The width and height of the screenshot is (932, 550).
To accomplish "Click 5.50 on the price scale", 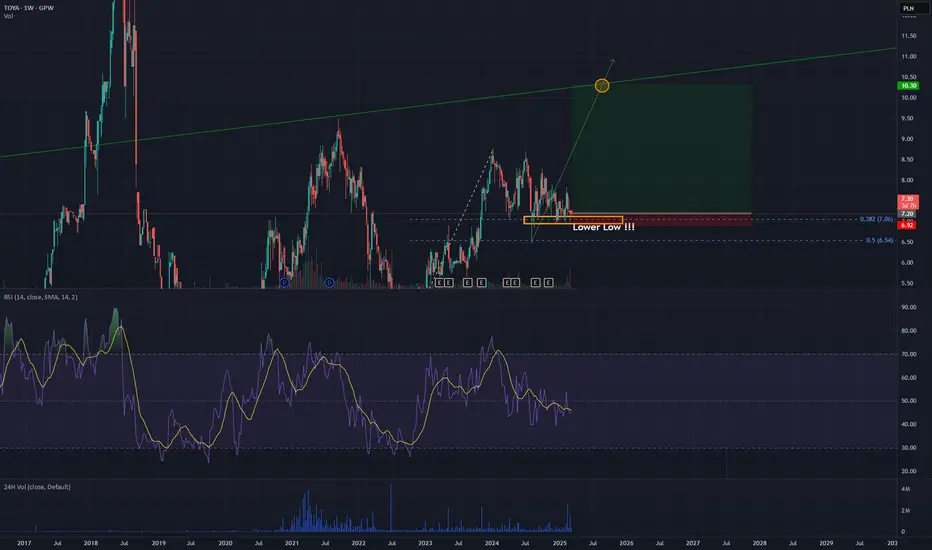I will [x=907, y=283].
